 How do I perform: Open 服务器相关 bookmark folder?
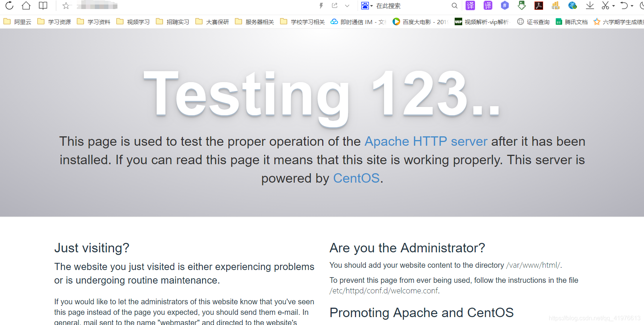pyautogui.click(x=254, y=22)
